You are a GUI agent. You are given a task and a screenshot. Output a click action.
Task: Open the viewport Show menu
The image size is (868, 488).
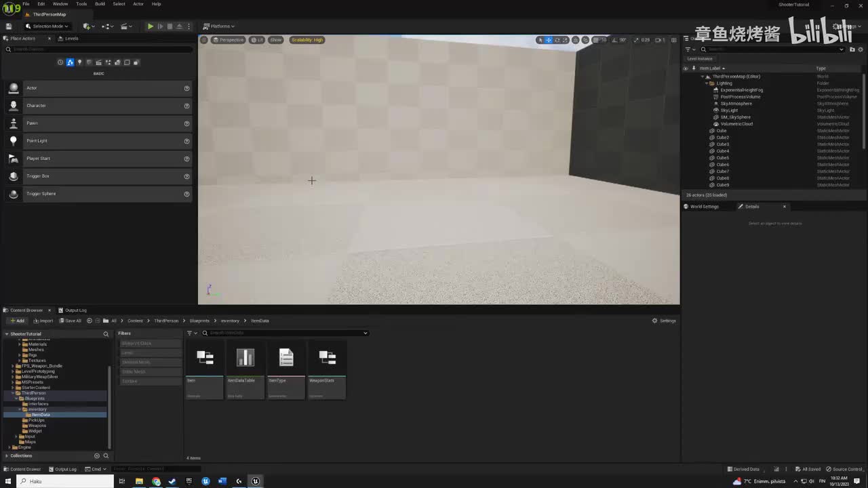[275, 40]
